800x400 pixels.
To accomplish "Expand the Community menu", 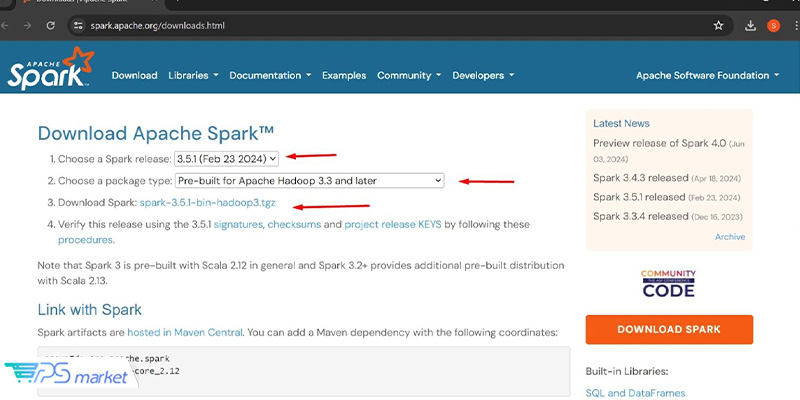I will (x=409, y=76).
